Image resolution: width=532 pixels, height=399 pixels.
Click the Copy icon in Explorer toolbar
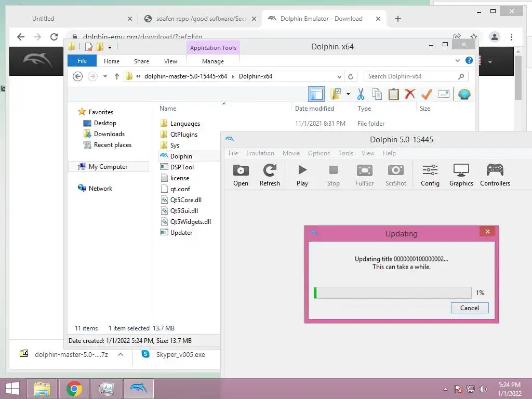click(377, 94)
